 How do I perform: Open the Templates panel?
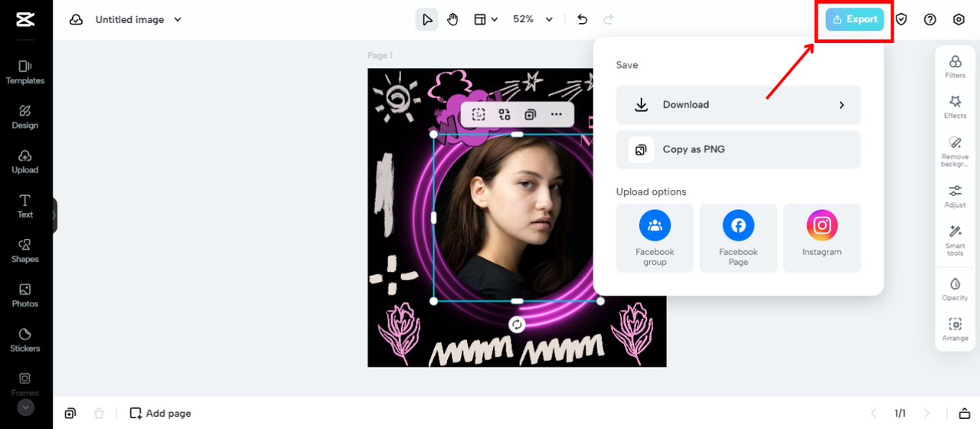[x=25, y=72]
